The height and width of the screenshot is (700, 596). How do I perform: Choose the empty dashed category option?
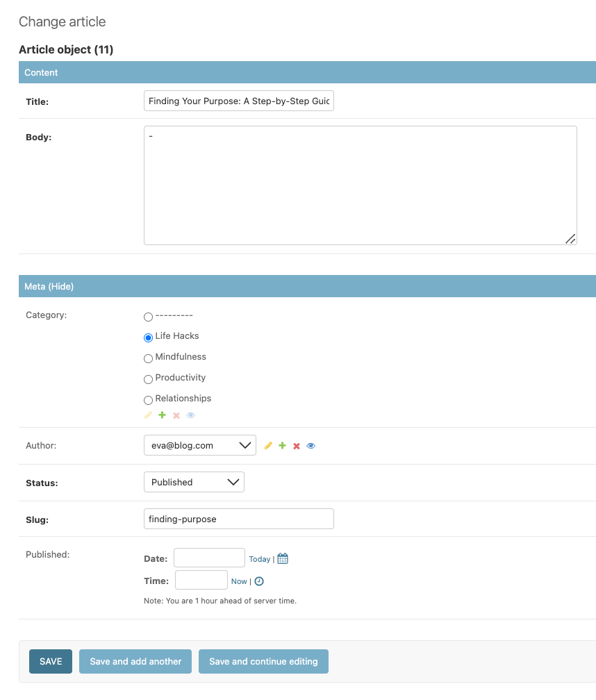tap(148, 317)
